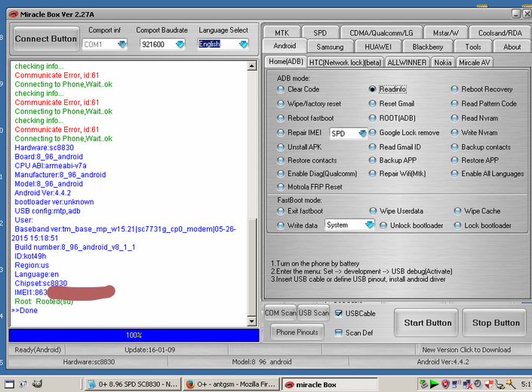The width and height of the screenshot is (532, 392).
Task: Open the Comport inf COM1 dropdown
Action: (x=121, y=44)
